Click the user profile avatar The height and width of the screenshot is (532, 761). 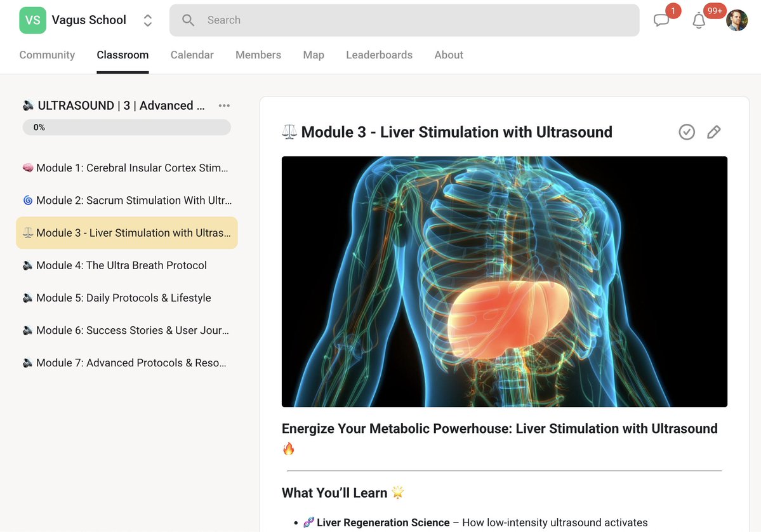click(736, 20)
